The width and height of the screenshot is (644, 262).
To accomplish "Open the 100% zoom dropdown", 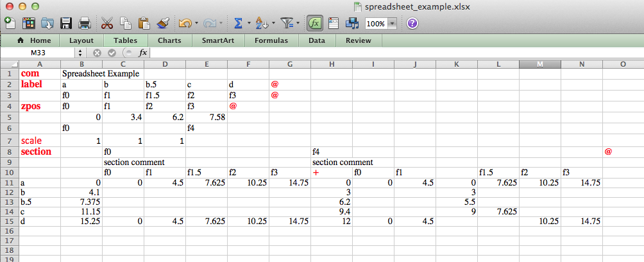I will pos(392,23).
